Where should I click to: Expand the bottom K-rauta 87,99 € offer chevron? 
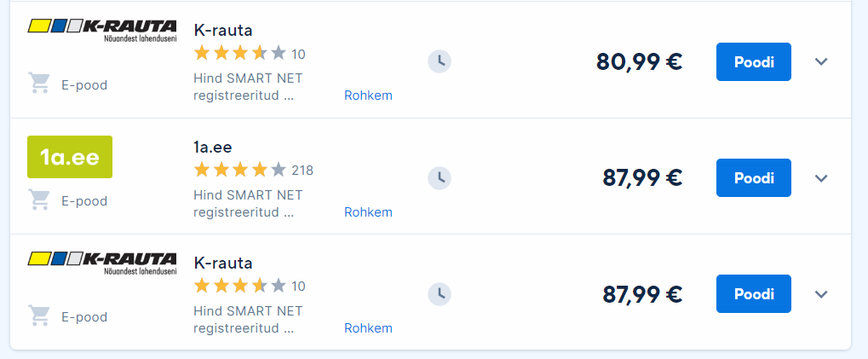coord(821,293)
